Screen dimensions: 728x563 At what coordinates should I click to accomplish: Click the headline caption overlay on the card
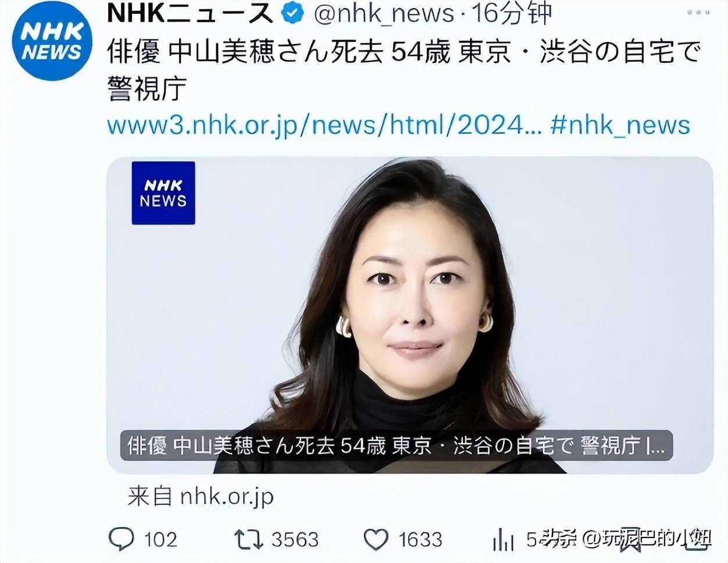coord(397,446)
